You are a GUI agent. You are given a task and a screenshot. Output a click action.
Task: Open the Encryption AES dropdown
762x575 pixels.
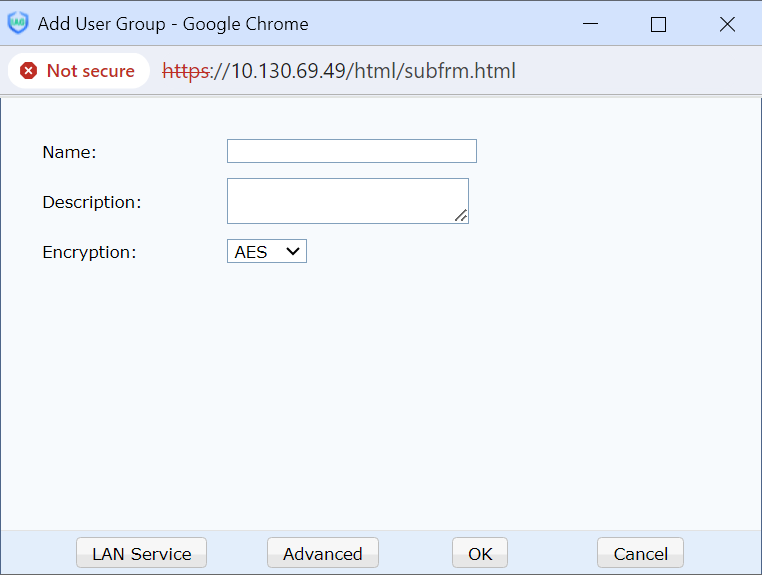coord(266,252)
